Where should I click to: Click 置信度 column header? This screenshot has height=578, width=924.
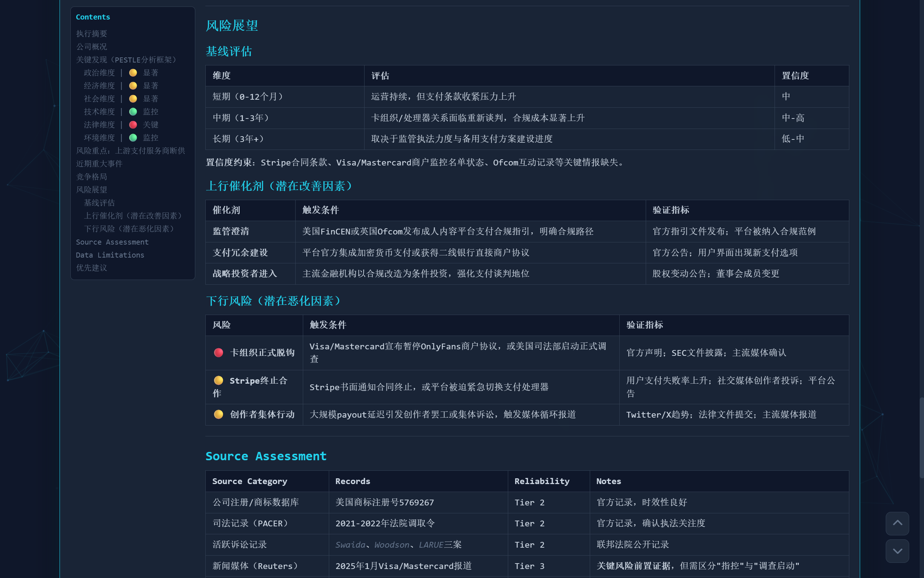coord(812,76)
